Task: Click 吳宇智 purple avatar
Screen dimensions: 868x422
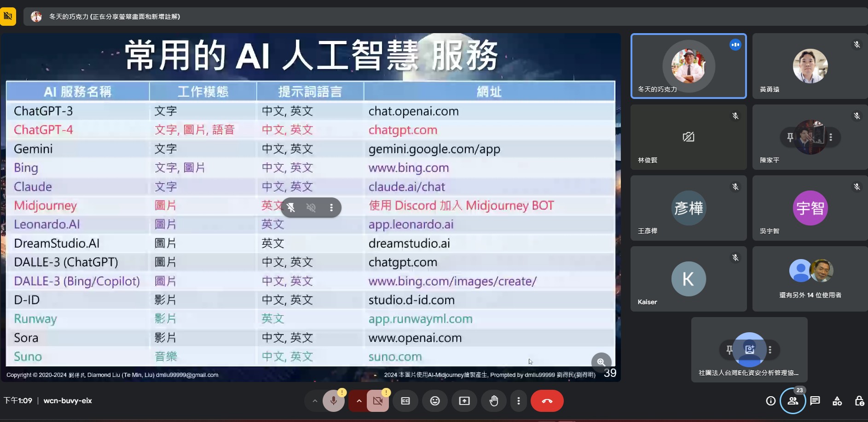Action: pos(810,208)
